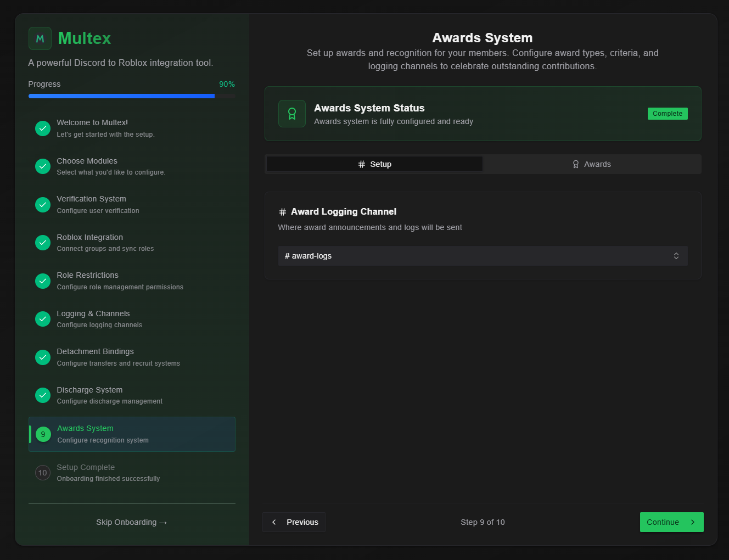Go to Welcome to Multex! step
The height and width of the screenshot is (560, 729).
pyautogui.click(x=132, y=128)
